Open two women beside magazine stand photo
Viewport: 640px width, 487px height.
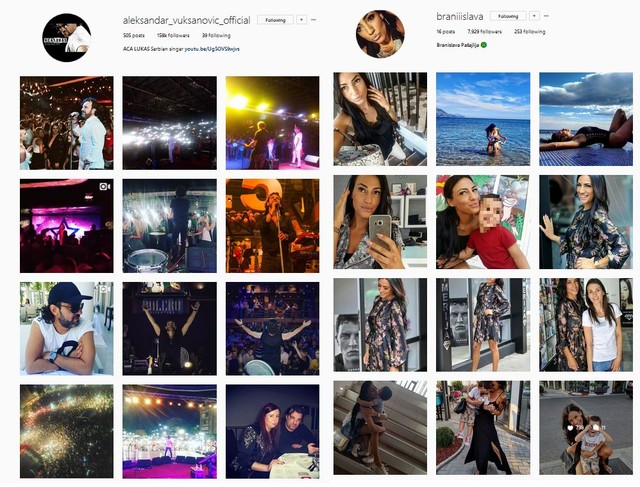click(x=586, y=325)
